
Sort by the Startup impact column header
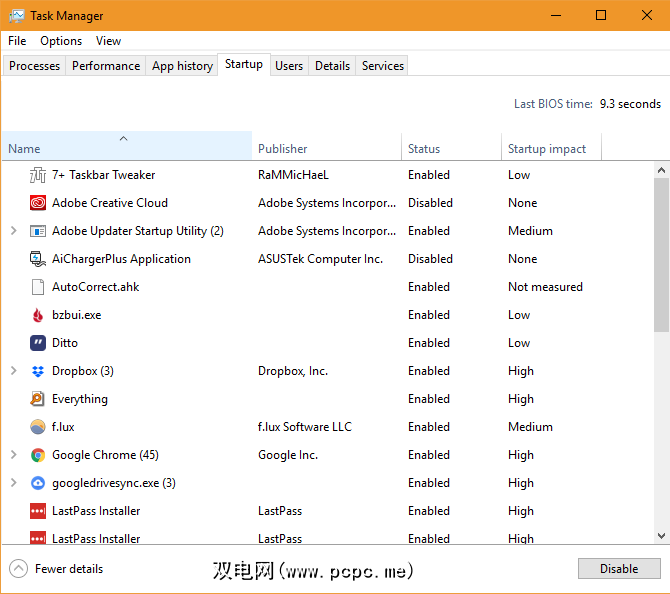tap(551, 147)
